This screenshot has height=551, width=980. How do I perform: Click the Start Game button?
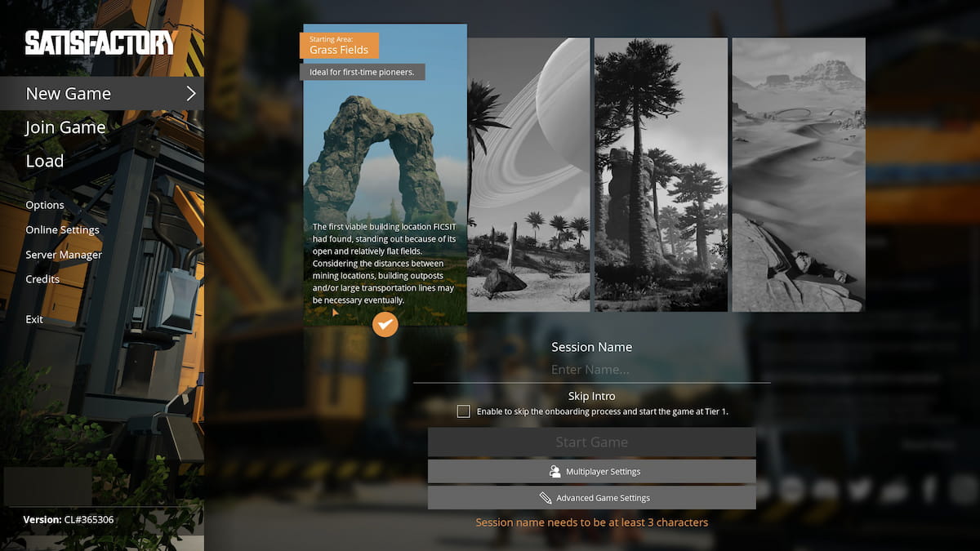coord(591,442)
